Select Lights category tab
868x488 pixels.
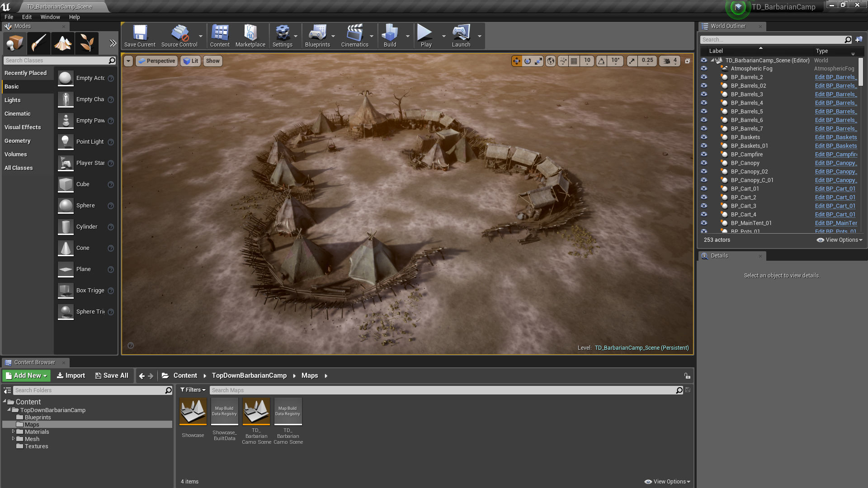pos(28,100)
